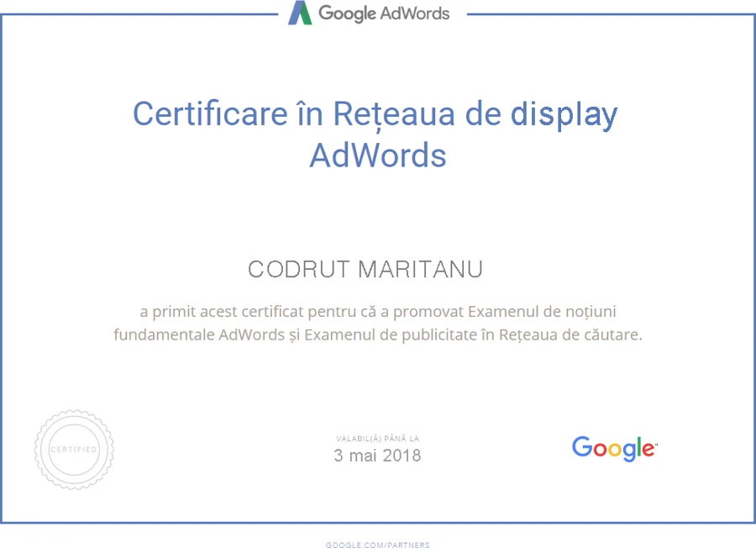Screen dimensions: 756x548
Task: Click the name "CODRUT MARITANU"
Action: (365, 269)
